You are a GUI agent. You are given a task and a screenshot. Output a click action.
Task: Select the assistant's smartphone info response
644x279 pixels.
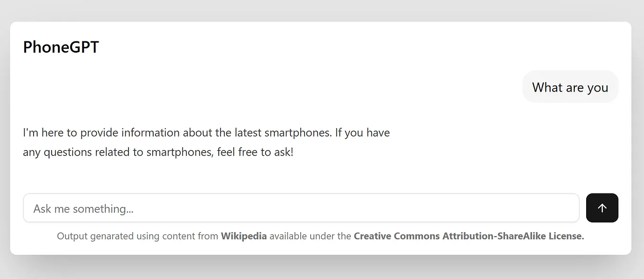(x=206, y=142)
